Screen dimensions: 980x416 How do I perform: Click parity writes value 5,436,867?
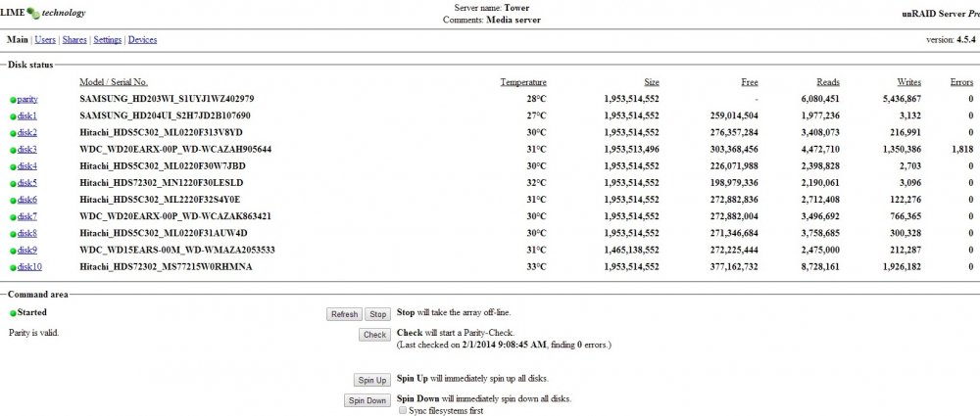click(x=900, y=99)
